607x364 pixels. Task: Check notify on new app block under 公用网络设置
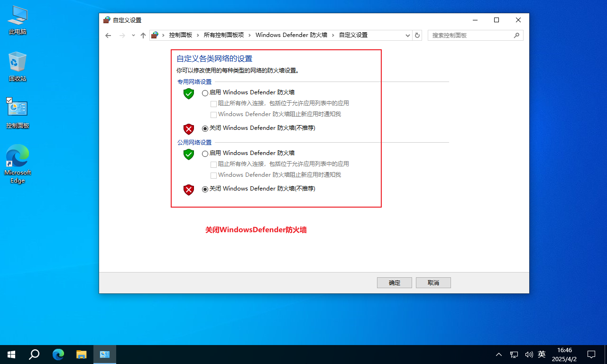(x=214, y=175)
